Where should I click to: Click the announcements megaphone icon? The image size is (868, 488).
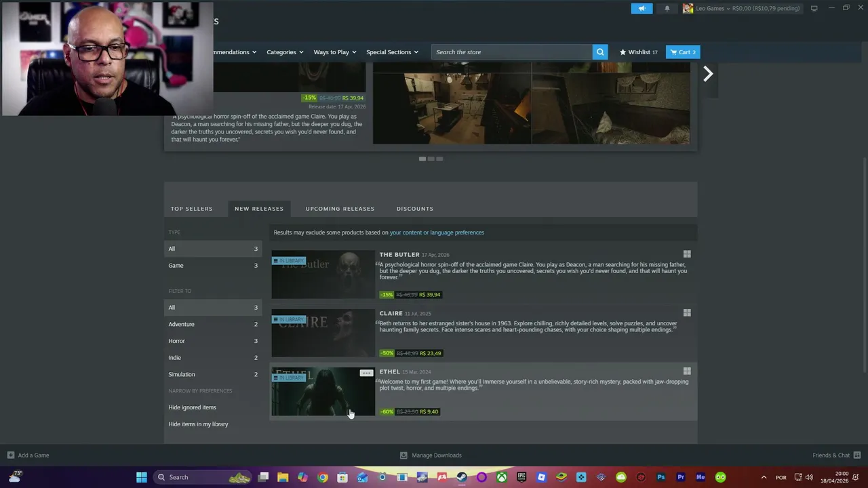[x=642, y=8]
